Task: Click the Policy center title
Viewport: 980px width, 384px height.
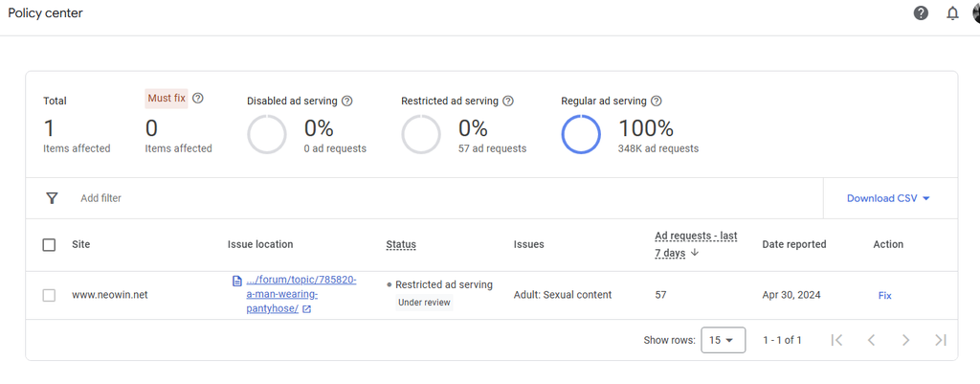Action: [x=45, y=13]
